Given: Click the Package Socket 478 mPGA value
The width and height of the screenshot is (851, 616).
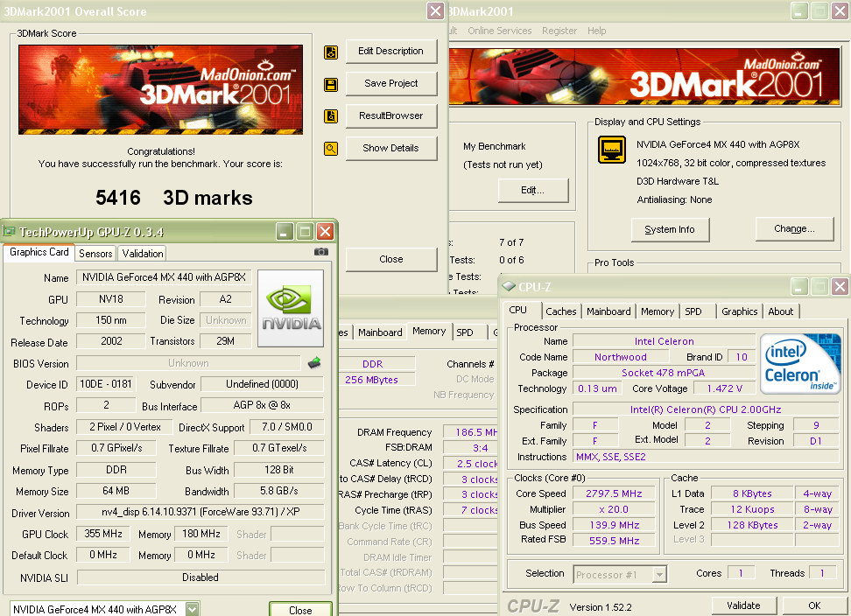Looking at the screenshot, I should (664, 373).
